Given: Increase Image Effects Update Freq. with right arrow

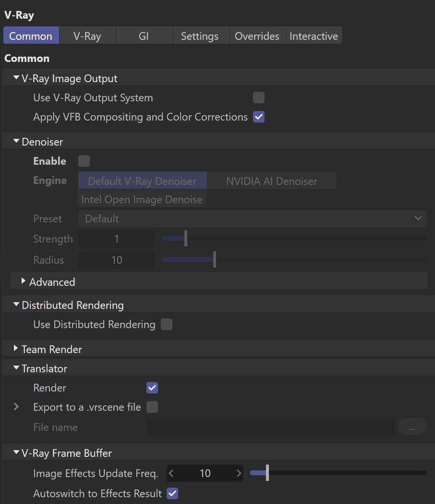Looking at the screenshot, I should [239, 473].
